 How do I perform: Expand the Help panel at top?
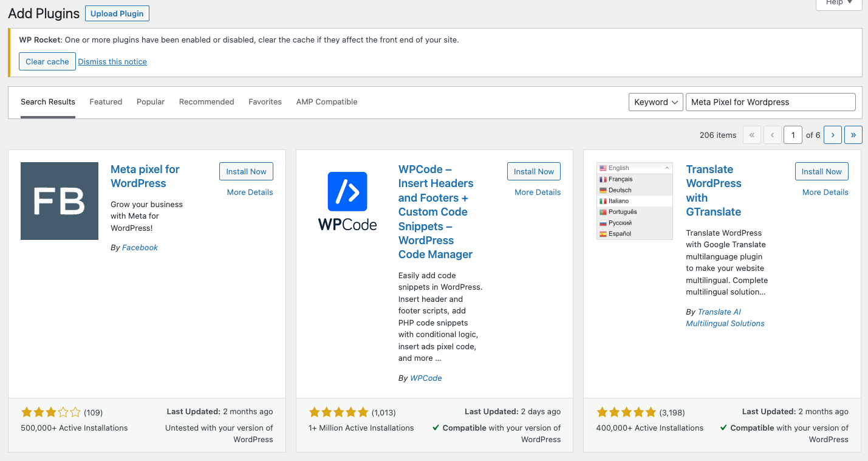coord(839,3)
